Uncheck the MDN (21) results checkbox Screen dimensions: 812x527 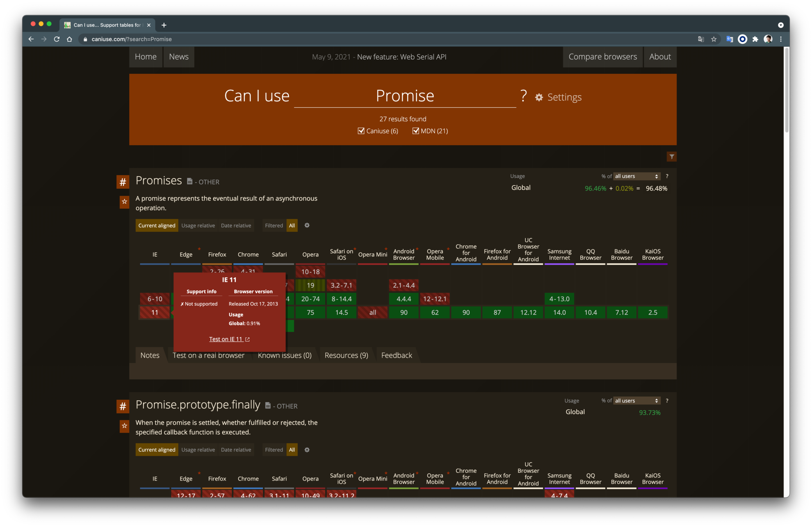[416, 131]
